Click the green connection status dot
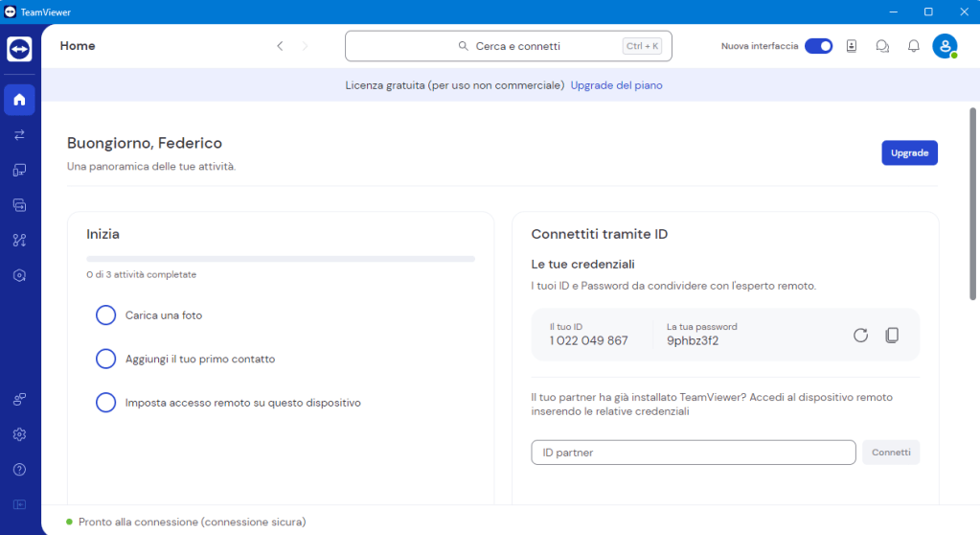The height and width of the screenshot is (535, 980). coord(69,522)
